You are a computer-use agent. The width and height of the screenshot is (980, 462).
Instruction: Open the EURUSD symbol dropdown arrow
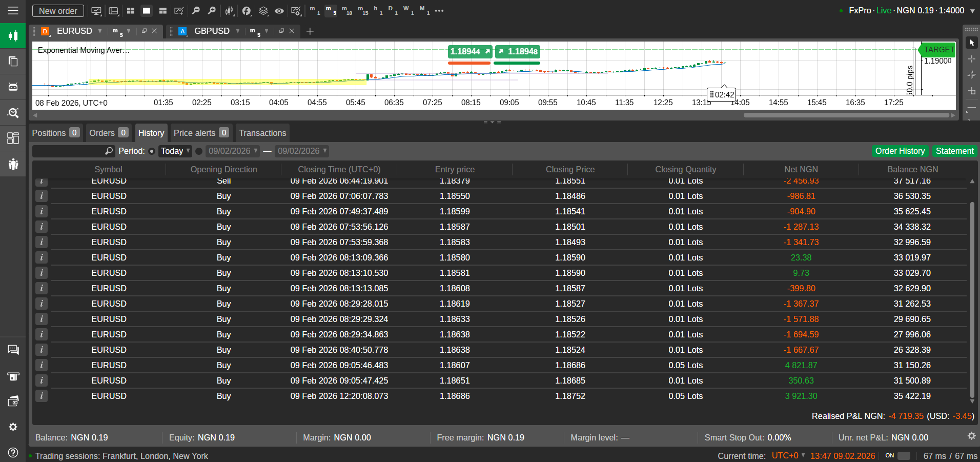[x=100, y=31]
